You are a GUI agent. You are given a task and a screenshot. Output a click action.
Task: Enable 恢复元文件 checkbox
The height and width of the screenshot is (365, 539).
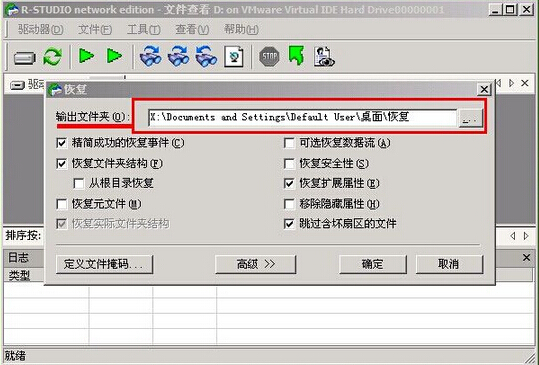62,204
